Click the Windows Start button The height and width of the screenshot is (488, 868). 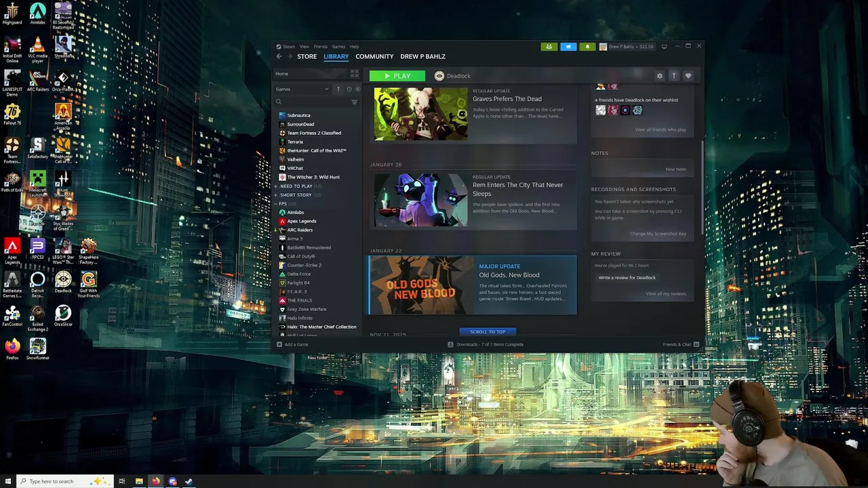click(7, 481)
